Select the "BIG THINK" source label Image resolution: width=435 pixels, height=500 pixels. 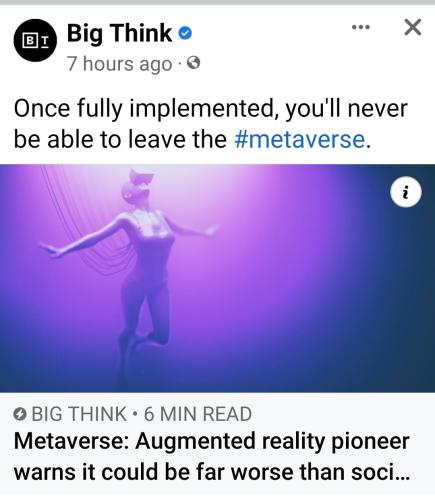click(x=79, y=414)
